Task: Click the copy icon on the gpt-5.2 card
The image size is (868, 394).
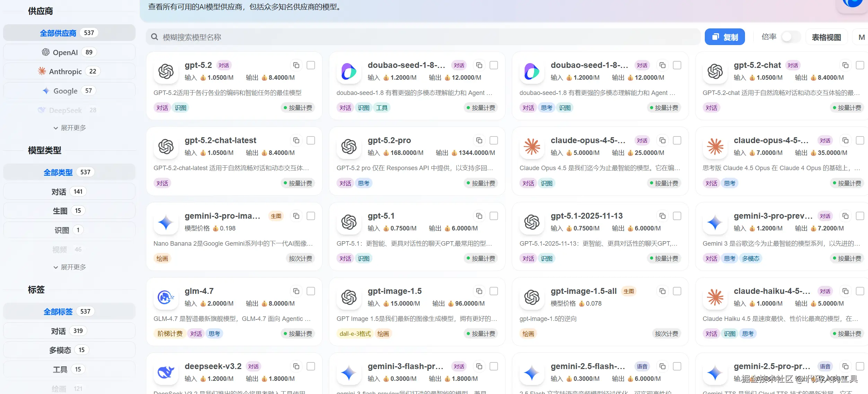Action: pos(296,65)
